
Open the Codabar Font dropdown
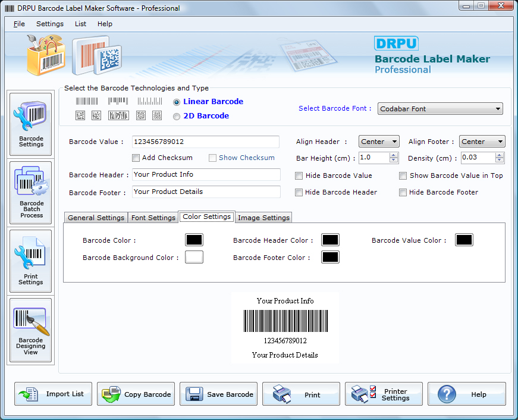[x=497, y=109]
